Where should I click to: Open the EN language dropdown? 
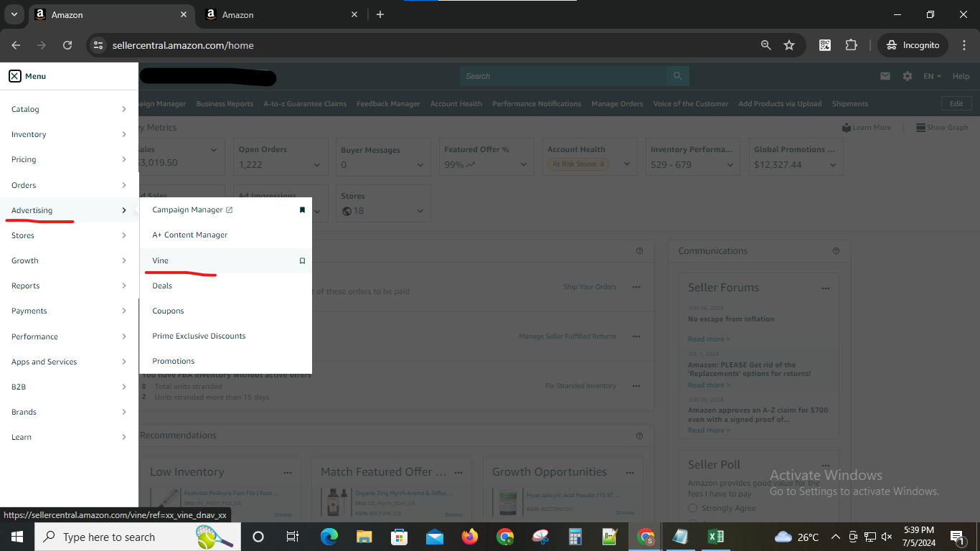931,75
